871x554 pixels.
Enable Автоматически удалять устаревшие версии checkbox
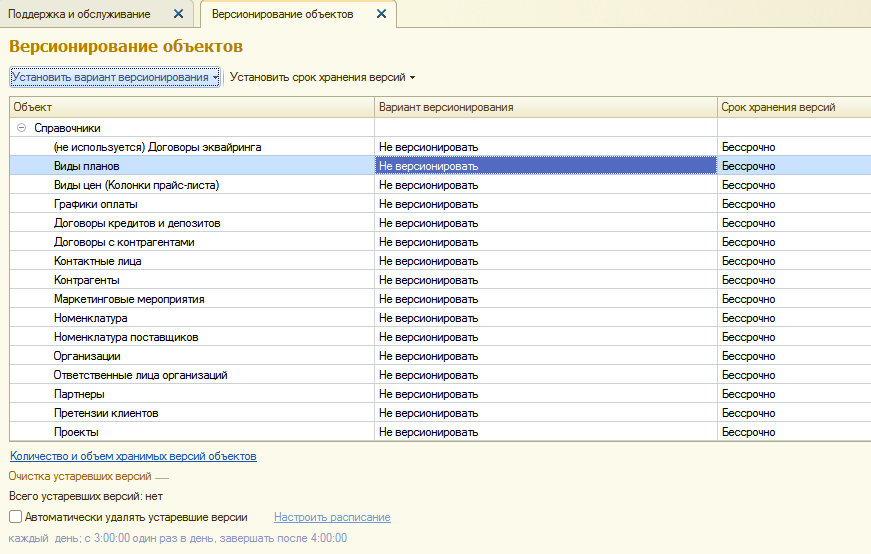(x=16, y=517)
